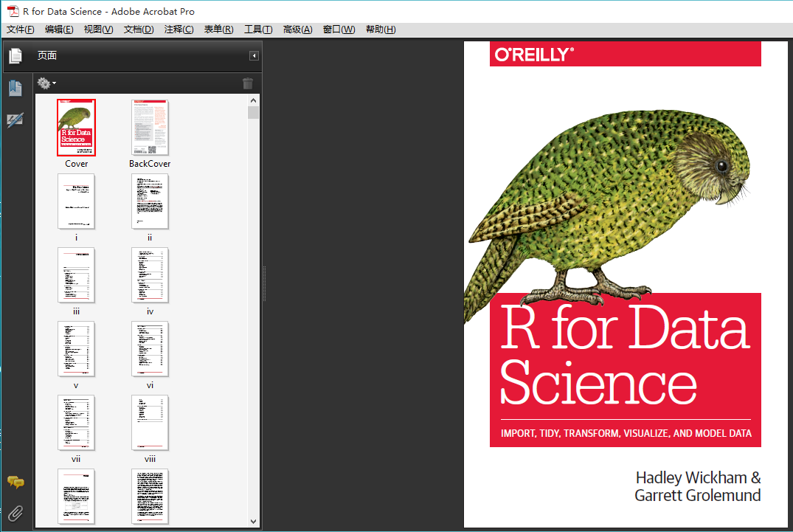Screen dimensions: 793x532
Task: Open the 高级(A) menu
Action: pyautogui.click(x=298, y=30)
